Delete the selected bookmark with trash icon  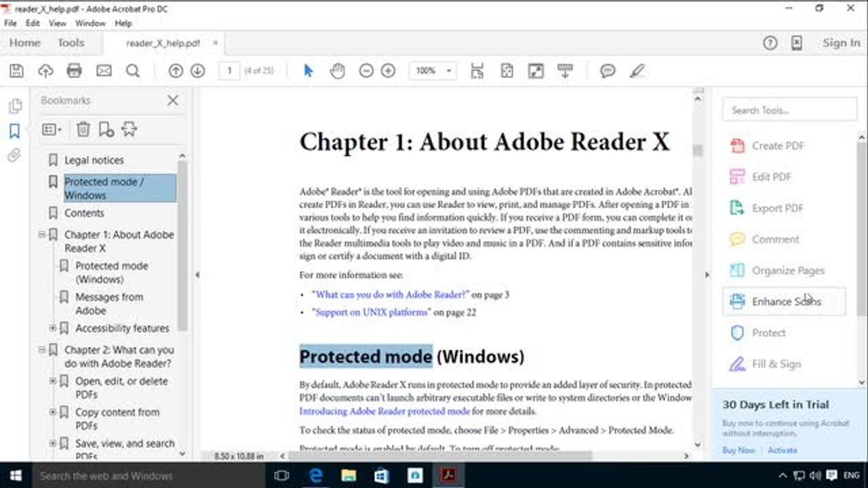(x=83, y=129)
